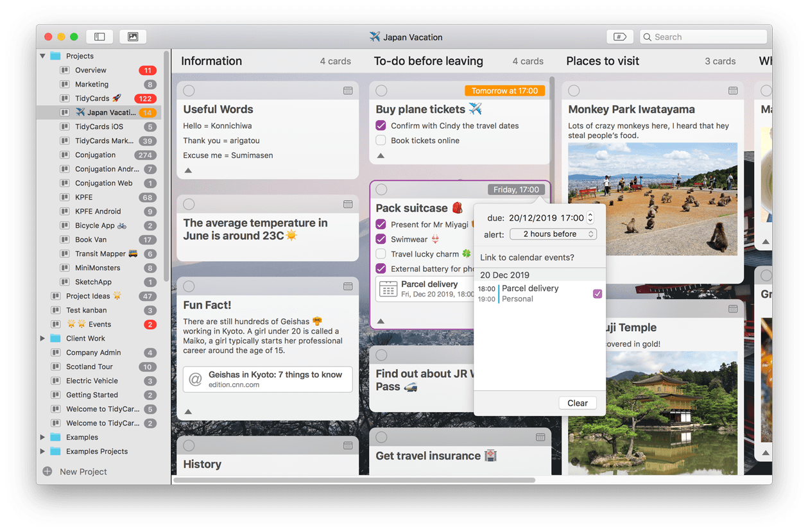Open the board background image picker icon
The image size is (808, 532).
pyautogui.click(x=133, y=37)
